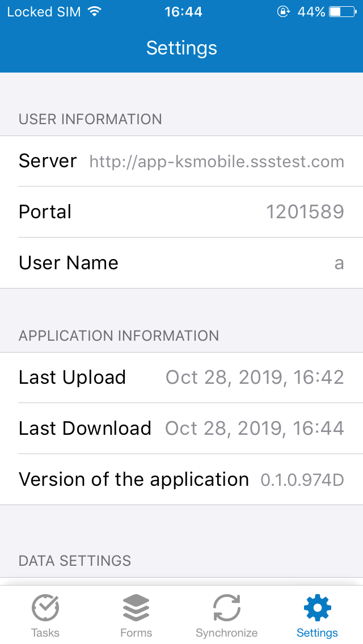Viewport: 363px width, 644px height.
Task: Switch to the Forms tab label
Action: tap(136, 633)
